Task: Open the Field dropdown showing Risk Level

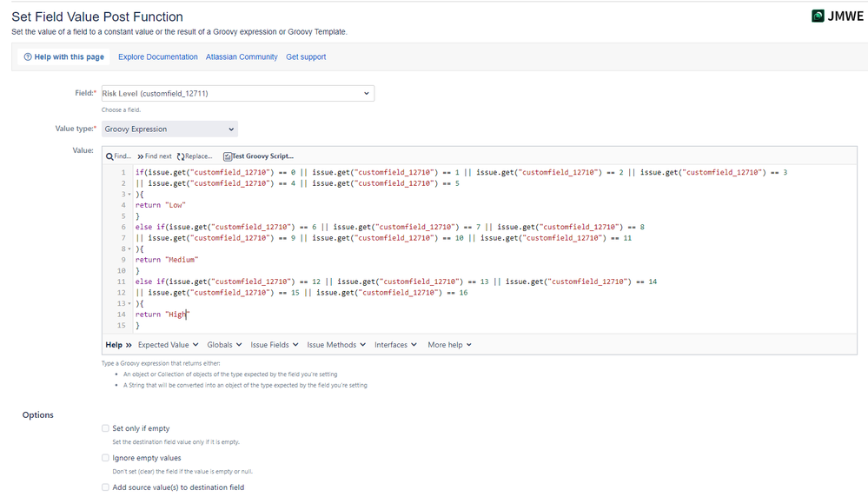Action: [238, 94]
